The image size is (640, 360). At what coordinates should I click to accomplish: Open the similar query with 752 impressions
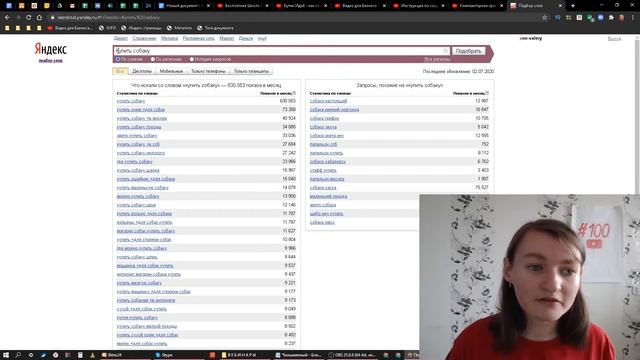click(323, 144)
